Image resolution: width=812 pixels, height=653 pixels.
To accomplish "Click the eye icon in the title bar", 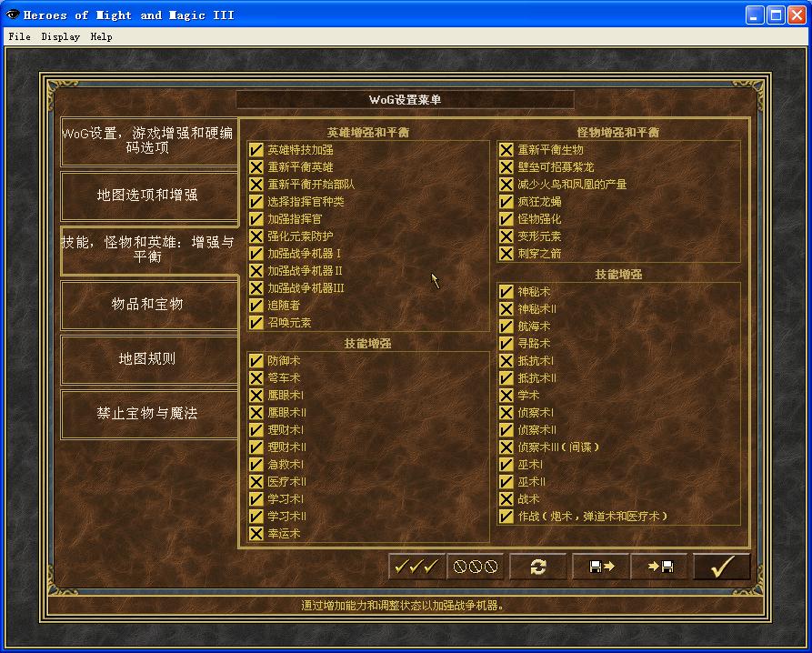I will pos(13,15).
